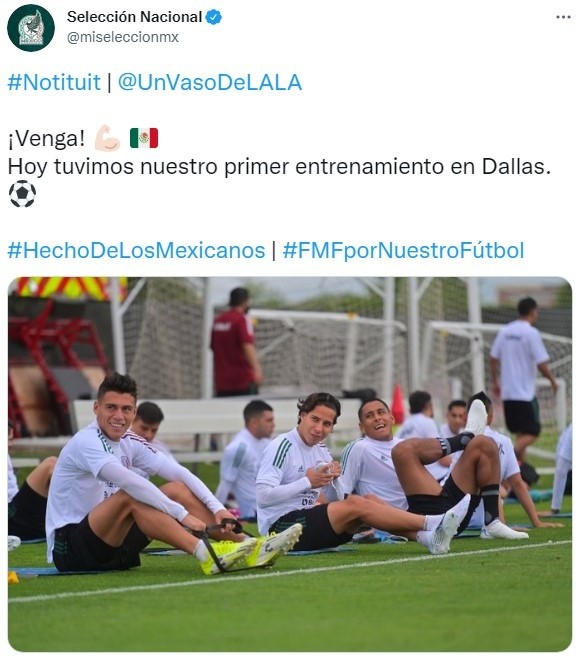This screenshot has height=656, width=578.
Task: Click the white goal net in photo
Action: click(330, 351)
